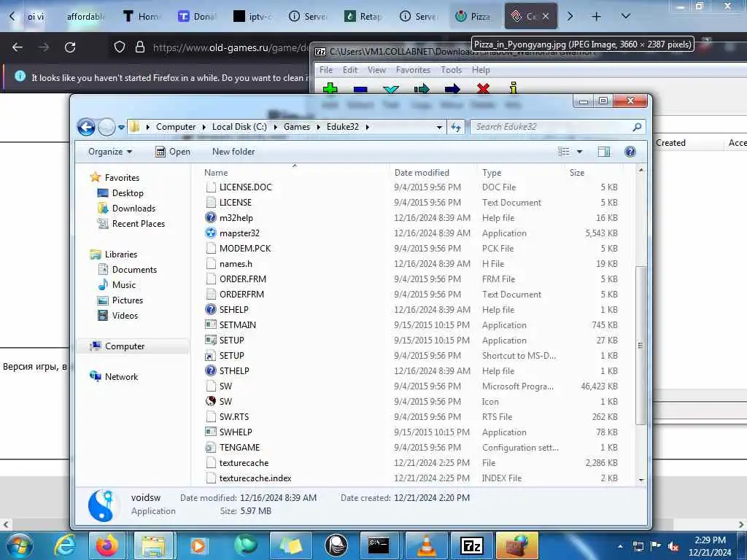
Task: Select the mapster32 application icon
Action: click(x=211, y=233)
